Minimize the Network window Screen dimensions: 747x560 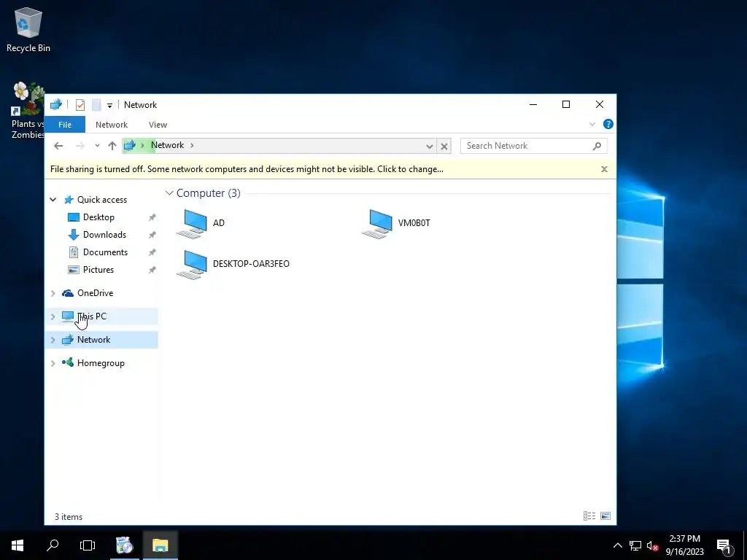coord(533,105)
